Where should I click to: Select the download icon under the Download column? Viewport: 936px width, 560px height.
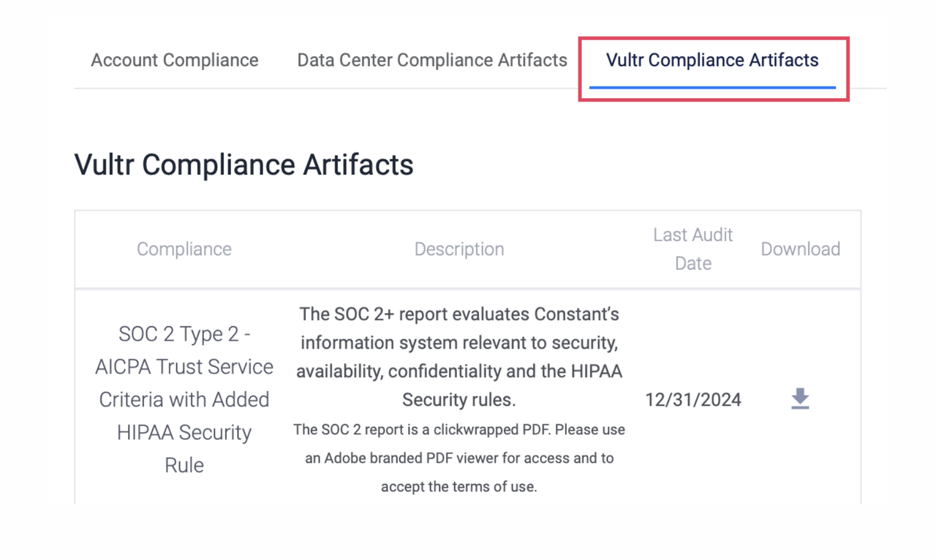(800, 398)
